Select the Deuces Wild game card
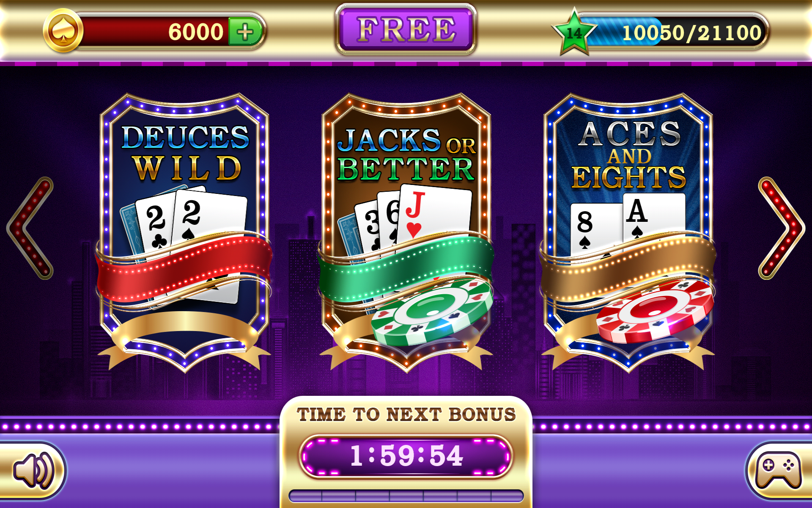 pos(184,232)
